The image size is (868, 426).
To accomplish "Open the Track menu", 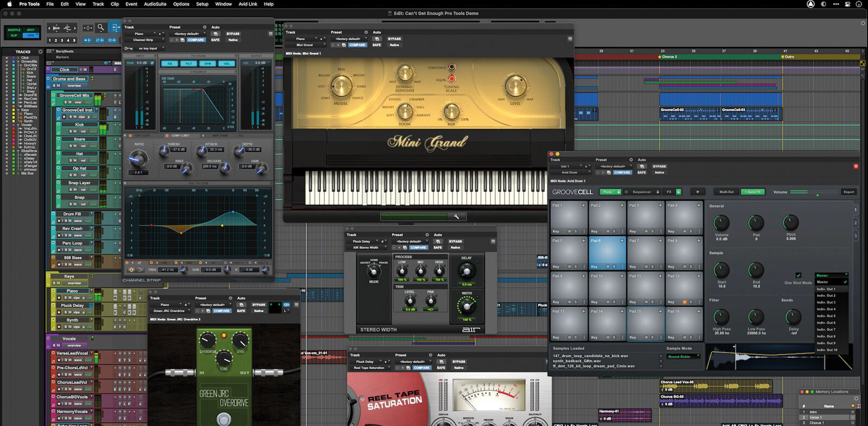I will 98,4.
